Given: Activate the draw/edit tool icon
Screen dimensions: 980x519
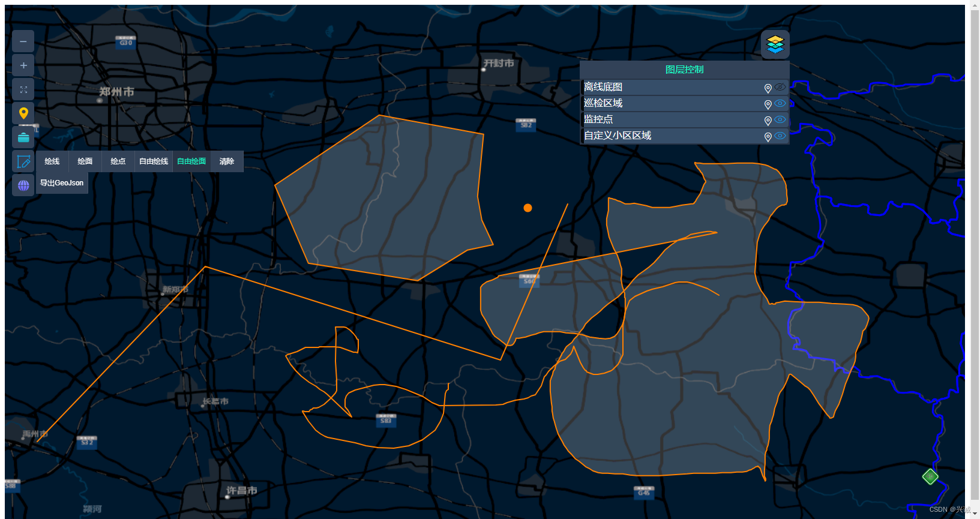Looking at the screenshot, I should (23, 161).
